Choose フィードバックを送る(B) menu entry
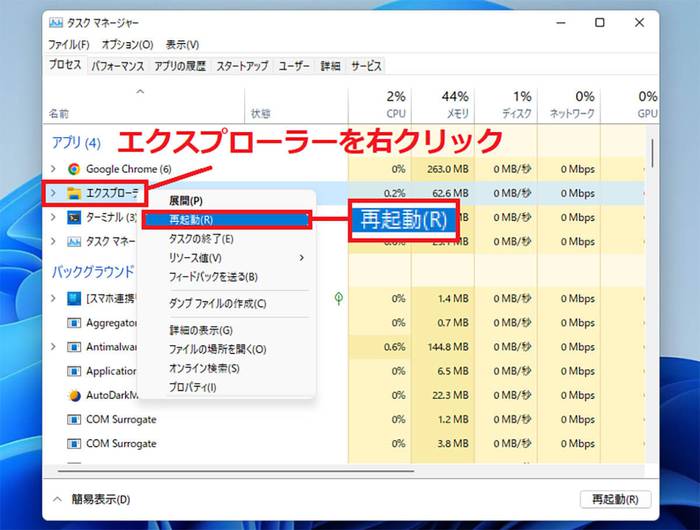 [x=229, y=277]
